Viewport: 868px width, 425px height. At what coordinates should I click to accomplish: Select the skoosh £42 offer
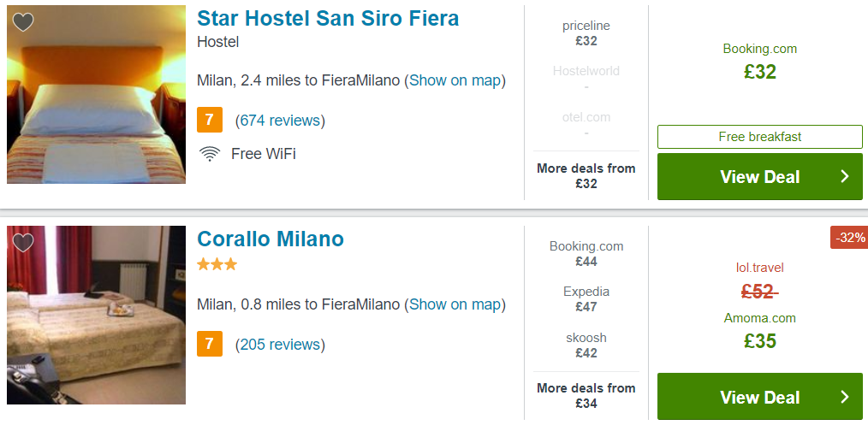[x=586, y=345]
